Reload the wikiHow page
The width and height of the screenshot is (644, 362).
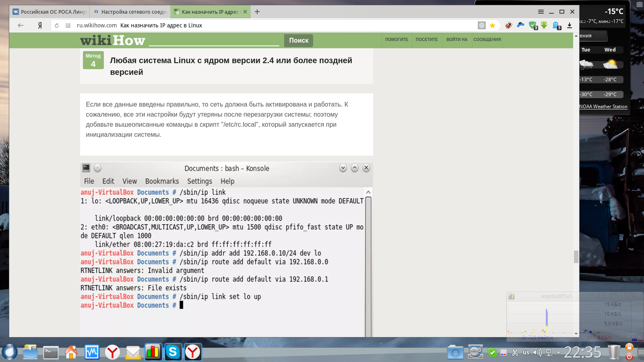pyautogui.click(x=57, y=25)
